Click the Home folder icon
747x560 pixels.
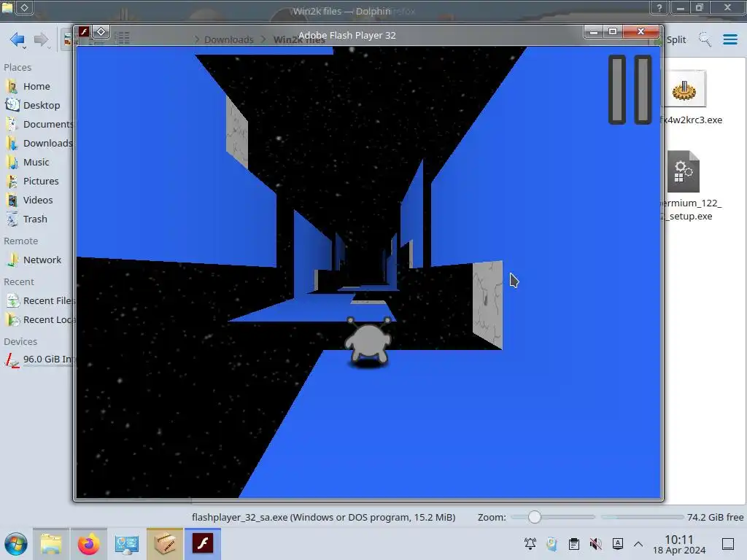[x=12, y=86]
